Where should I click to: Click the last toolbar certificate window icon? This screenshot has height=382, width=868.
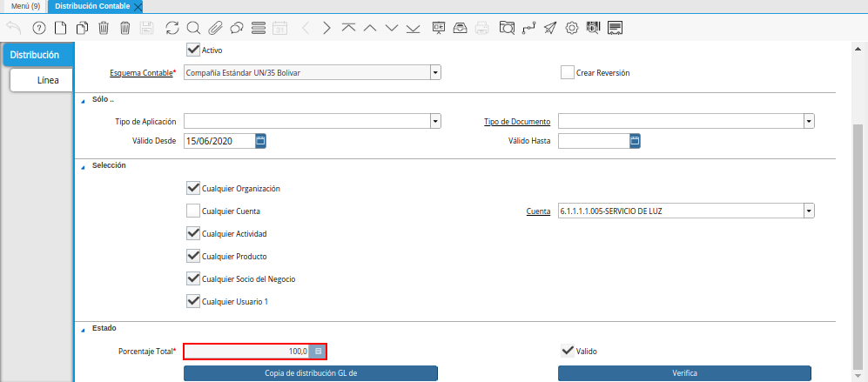tap(615, 28)
